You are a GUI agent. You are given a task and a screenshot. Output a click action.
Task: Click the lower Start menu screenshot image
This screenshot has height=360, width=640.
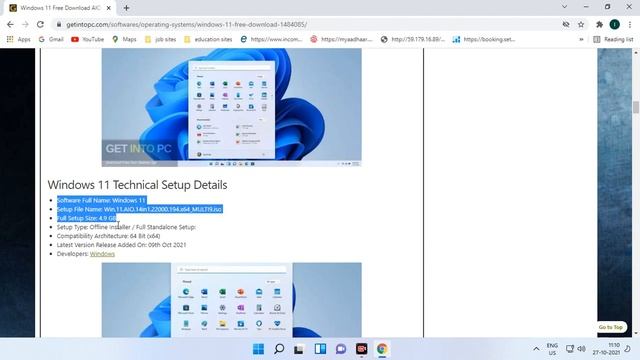(x=231, y=300)
